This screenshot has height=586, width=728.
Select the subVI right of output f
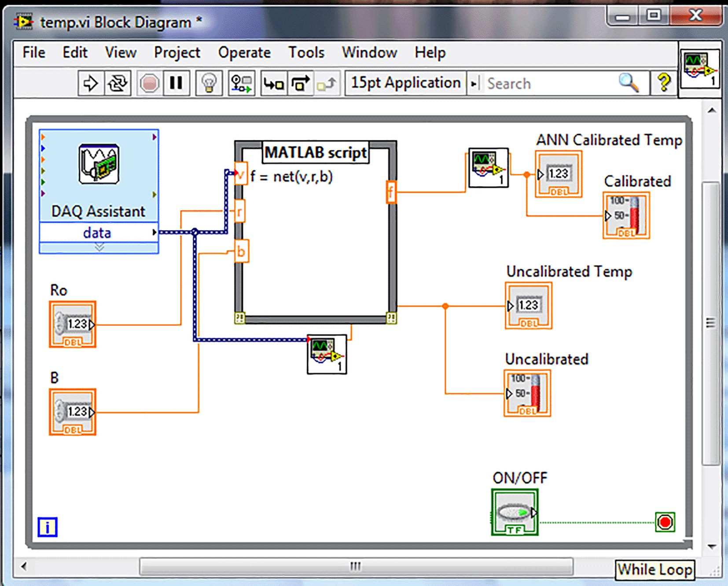489,168
